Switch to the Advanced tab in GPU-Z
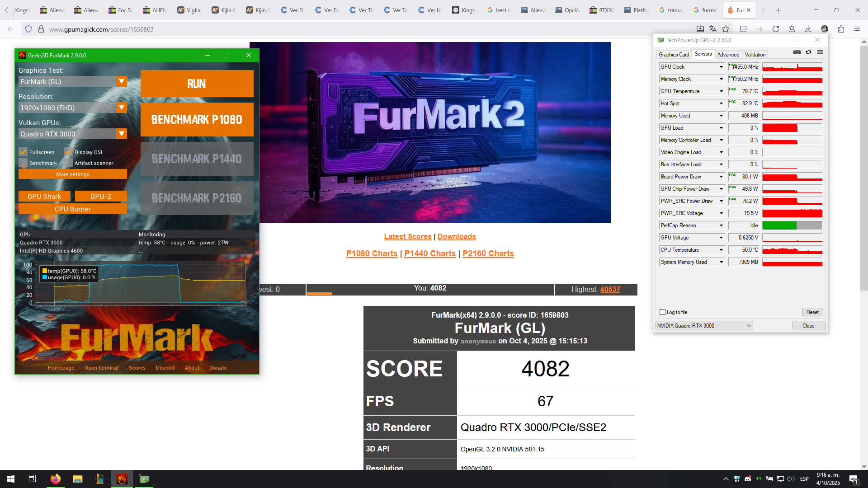This screenshot has width=868, height=488. tap(728, 55)
